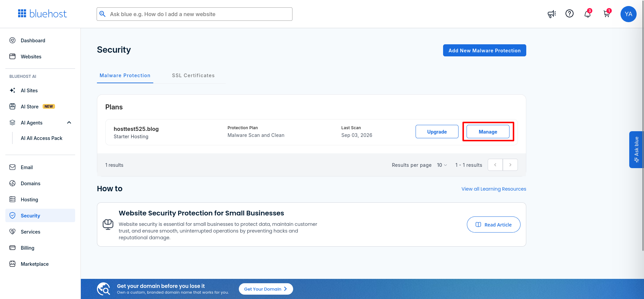This screenshot has height=299, width=644.
Task: Click the Domains globe icon
Action: click(x=12, y=183)
